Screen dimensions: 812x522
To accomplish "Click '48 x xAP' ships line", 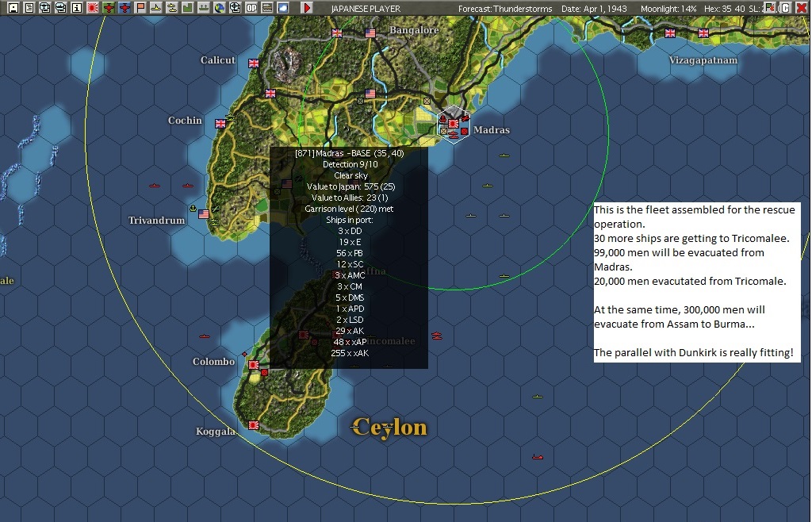I will 350,342.
